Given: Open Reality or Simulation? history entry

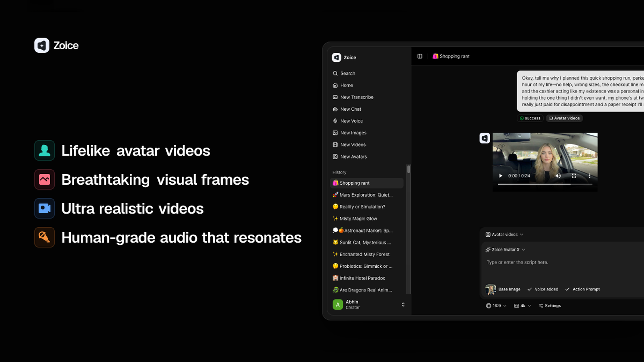Looking at the screenshot, I should coord(367,207).
